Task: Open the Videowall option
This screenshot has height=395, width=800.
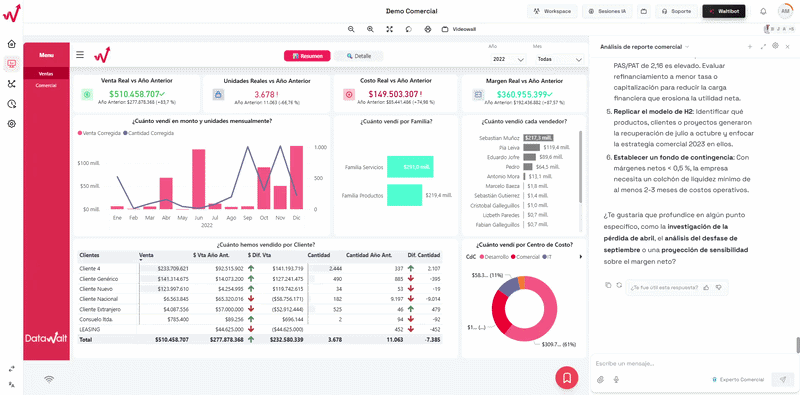Action: click(459, 29)
